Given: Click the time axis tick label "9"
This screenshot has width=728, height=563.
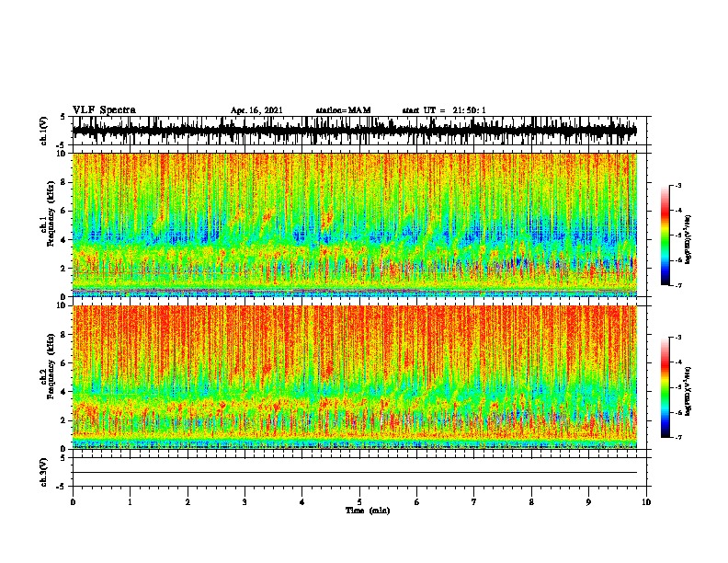Looking at the screenshot, I should click(x=588, y=502).
